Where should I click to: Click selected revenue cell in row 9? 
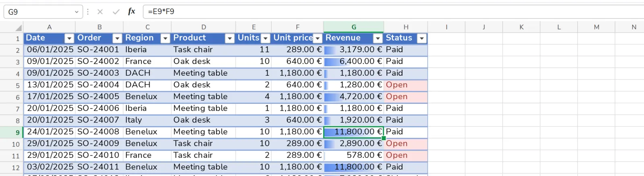point(354,132)
